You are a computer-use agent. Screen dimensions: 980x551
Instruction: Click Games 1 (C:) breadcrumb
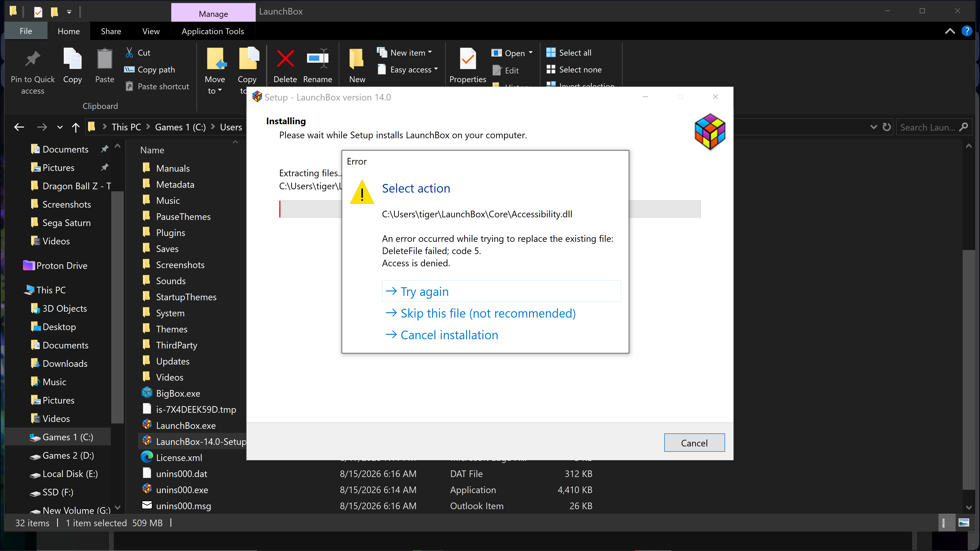tap(180, 127)
